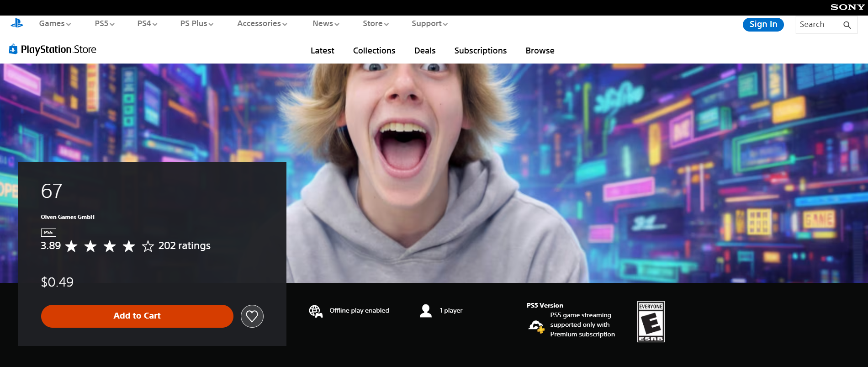This screenshot has height=367, width=868.
Task: Expand the News dropdown menu
Action: point(326,24)
